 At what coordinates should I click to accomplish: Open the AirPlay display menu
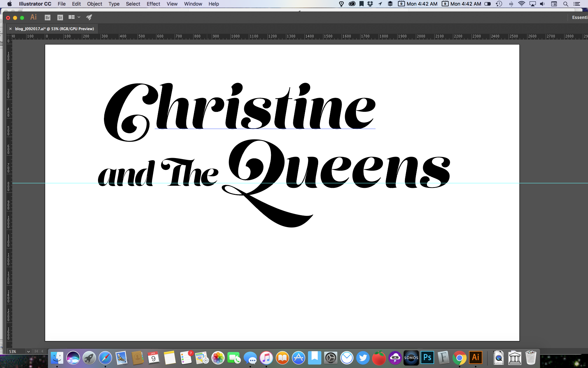[533, 4]
